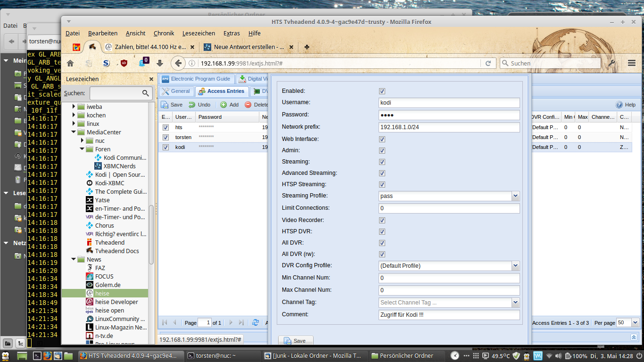Toggle Advanced Streaming checkbox
The height and width of the screenshot is (362, 644).
[382, 173]
